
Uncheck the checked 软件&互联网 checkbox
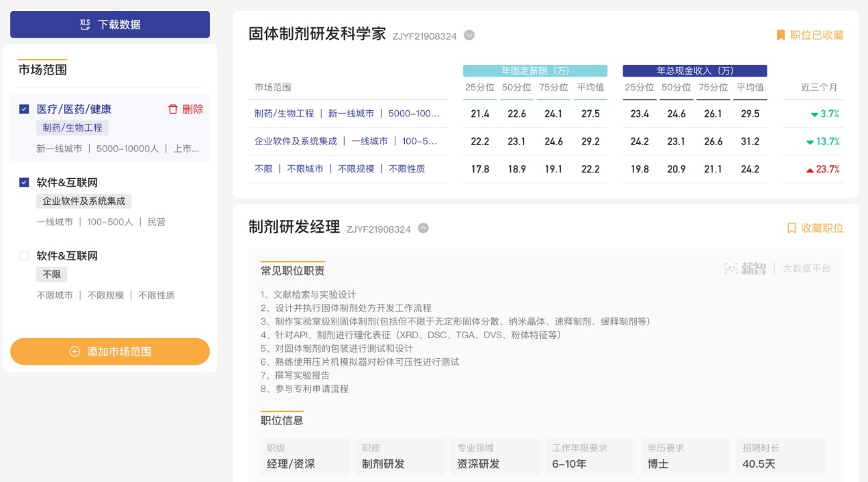[x=24, y=182]
